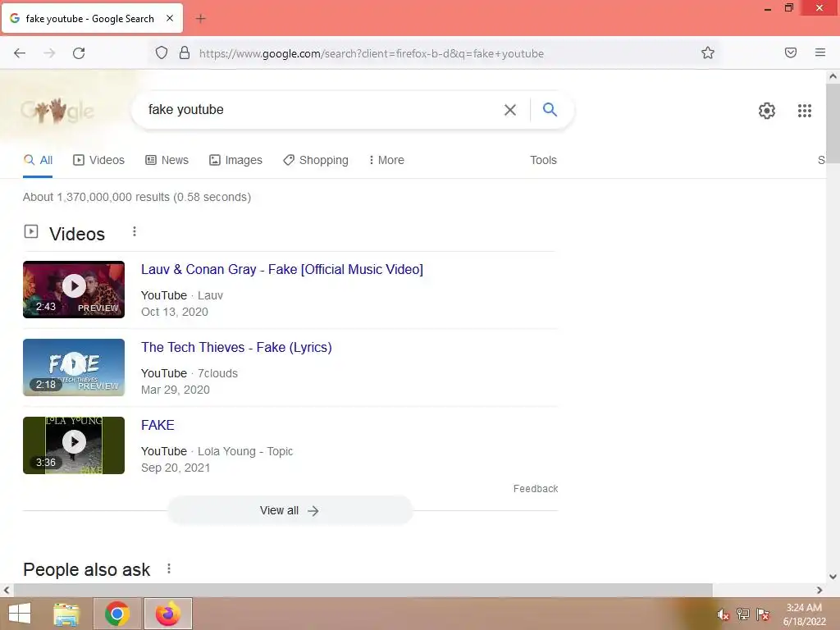Open 'Lauv & Conan Gray - Fake' link
Viewport: 840px width, 630px height.
pyautogui.click(x=282, y=269)
